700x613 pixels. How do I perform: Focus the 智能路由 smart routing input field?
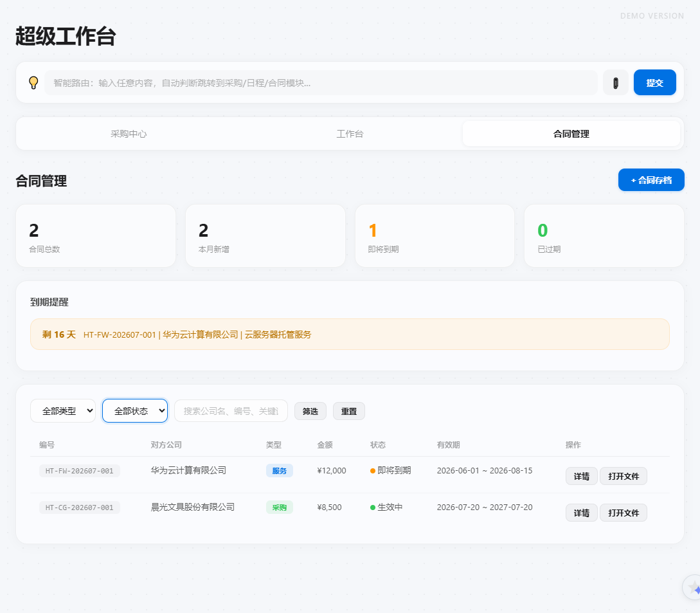click(321, 83)
